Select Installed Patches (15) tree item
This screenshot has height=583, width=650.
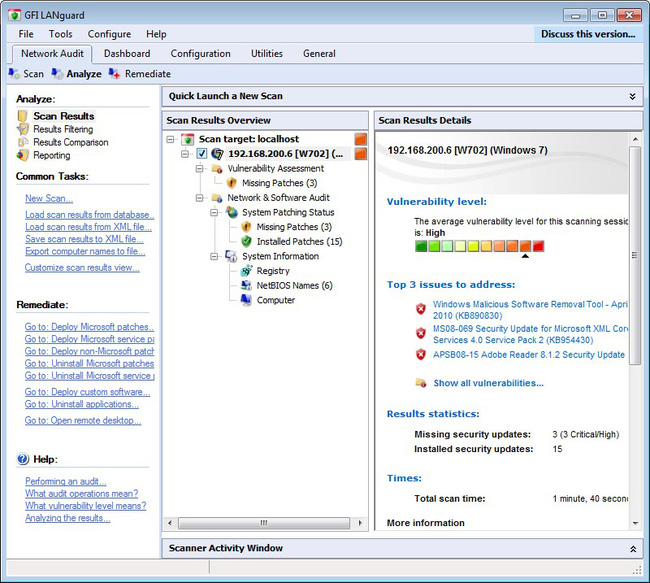(299, 241)
